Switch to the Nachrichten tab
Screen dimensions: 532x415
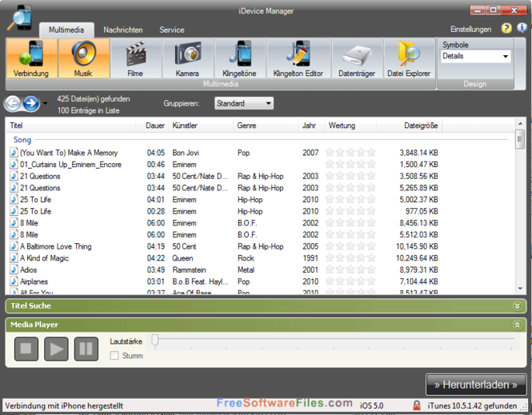tap(123, 30)
